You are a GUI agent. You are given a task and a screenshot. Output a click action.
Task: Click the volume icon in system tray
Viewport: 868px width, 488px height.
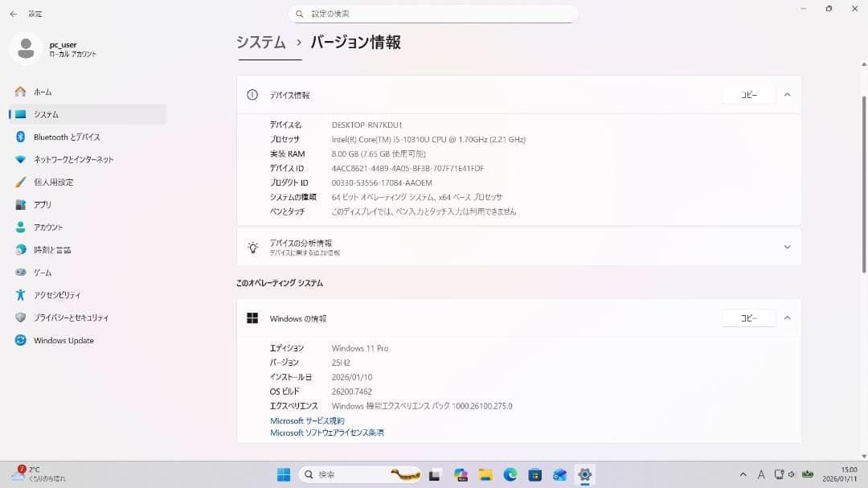click(792, 474)
